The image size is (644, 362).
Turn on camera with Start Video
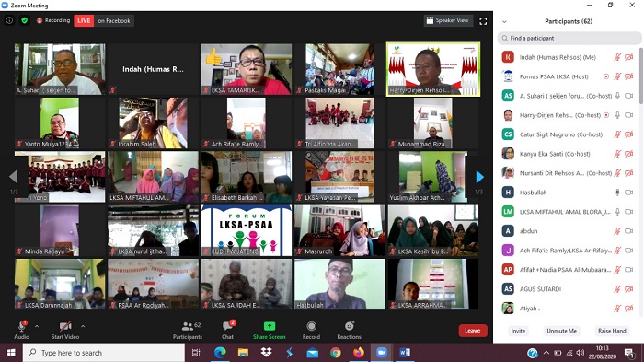[x=65, y=331]
